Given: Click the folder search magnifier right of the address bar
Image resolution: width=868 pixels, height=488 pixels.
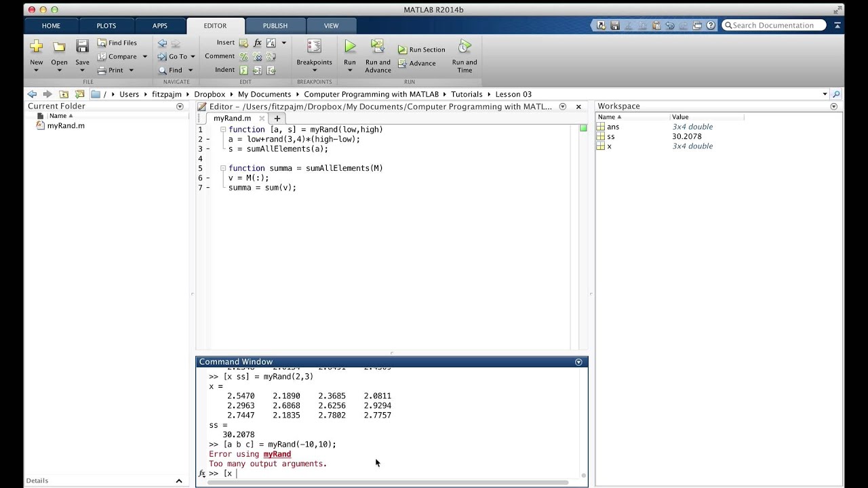Looking at the screenshot, I should tap(836, 94).
